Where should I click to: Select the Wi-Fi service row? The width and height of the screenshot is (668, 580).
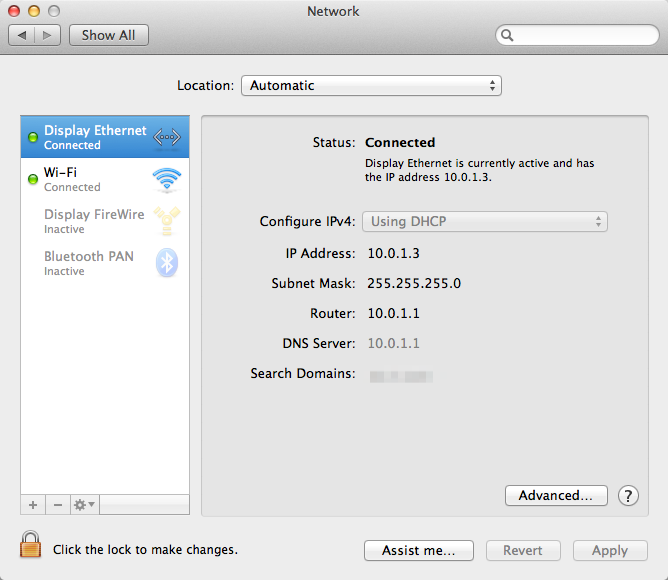[x=105, y=179]
